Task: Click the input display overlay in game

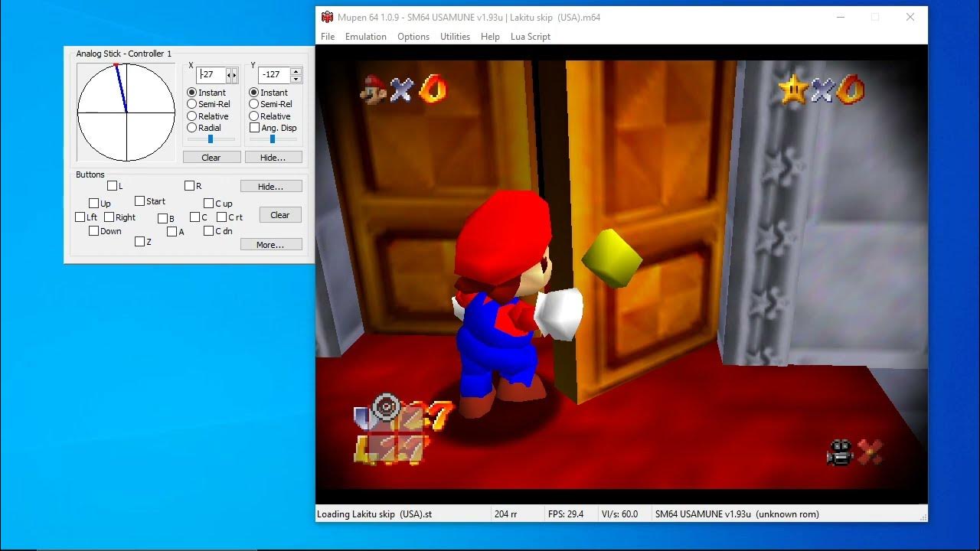Action: [401, 429]
